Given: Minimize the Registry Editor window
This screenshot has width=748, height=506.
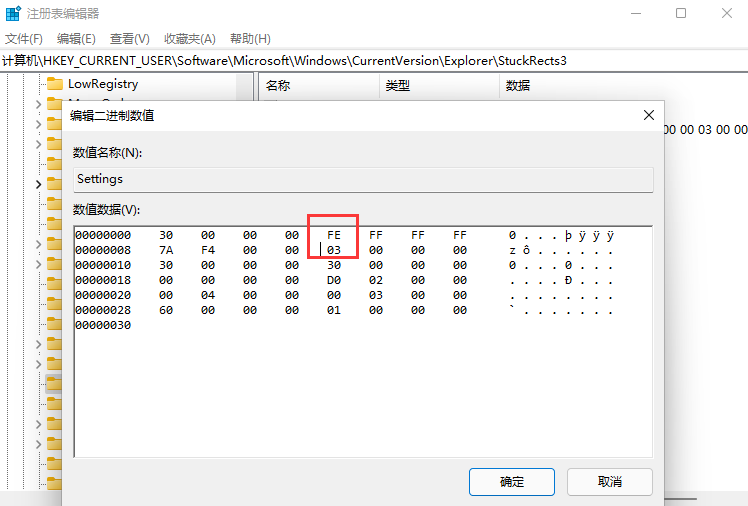Looking at the screenshot, I should 636,13.
